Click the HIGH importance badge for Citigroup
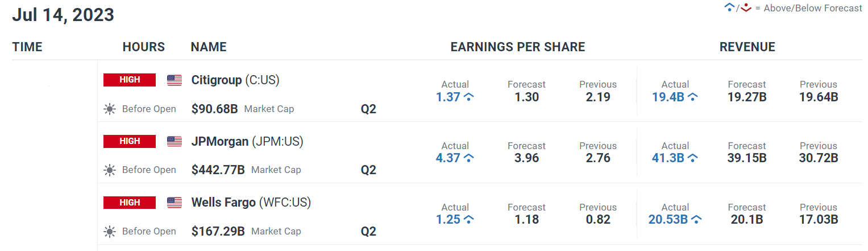Image resolution: width=868 pixels, height=251 pixels. (x=130, y=80)
